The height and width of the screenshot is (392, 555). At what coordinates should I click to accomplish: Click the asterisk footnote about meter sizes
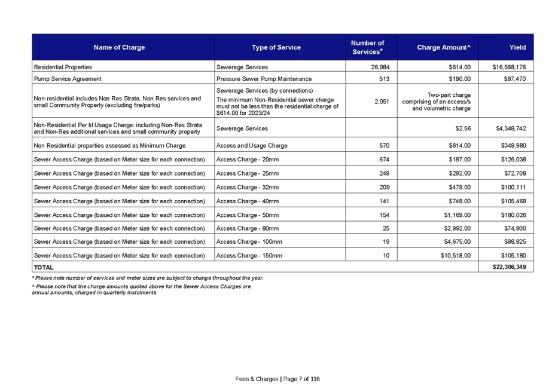148,278
